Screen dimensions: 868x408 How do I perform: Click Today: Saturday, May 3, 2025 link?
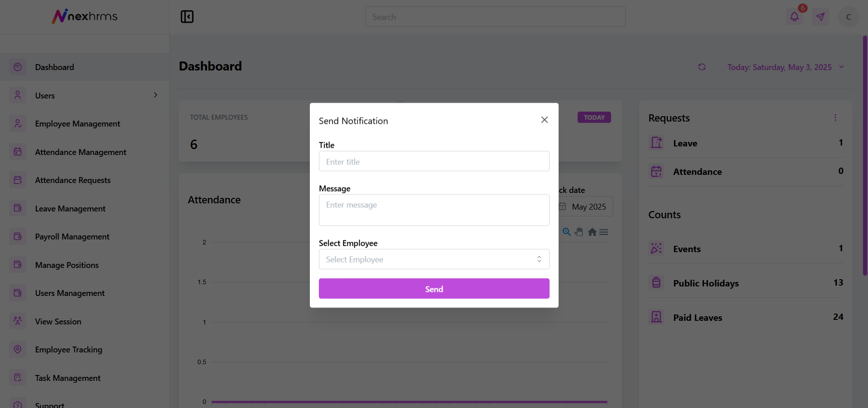pos(779,67)
